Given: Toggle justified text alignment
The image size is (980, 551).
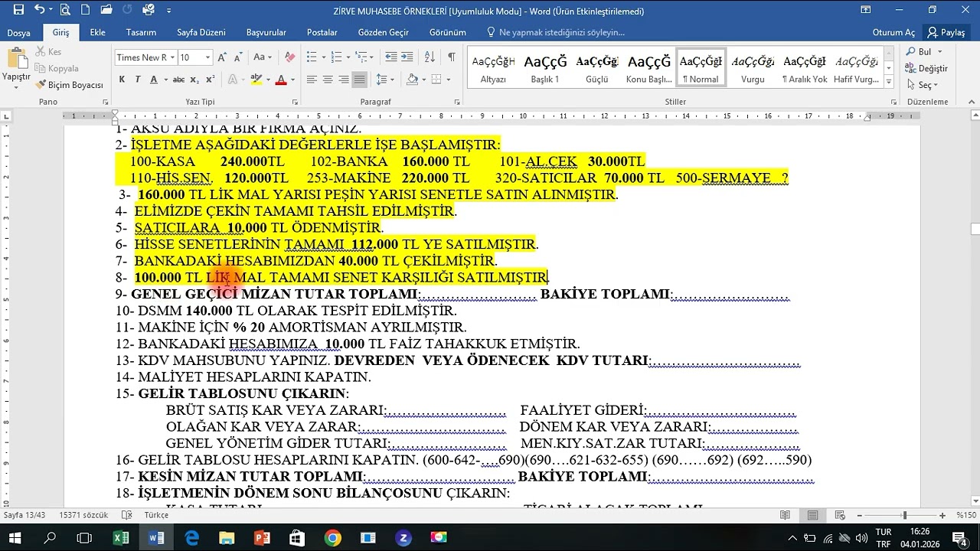Looking at the screenshot, I should coord(360,80).
